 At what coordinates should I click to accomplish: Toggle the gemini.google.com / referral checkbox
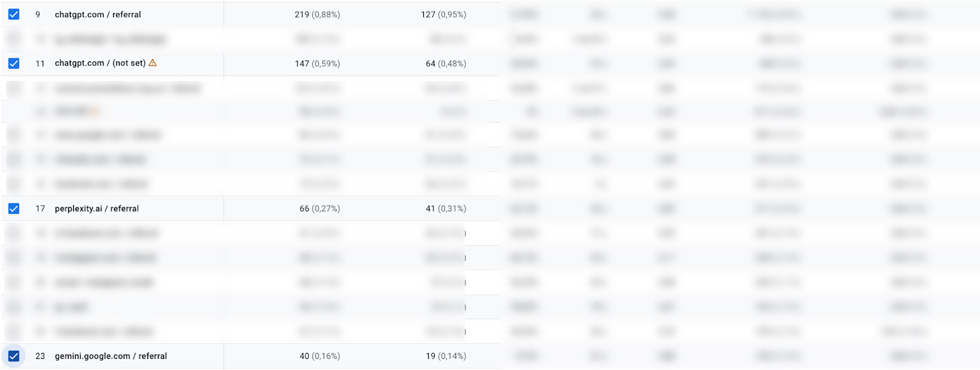(x=13, y=356)
